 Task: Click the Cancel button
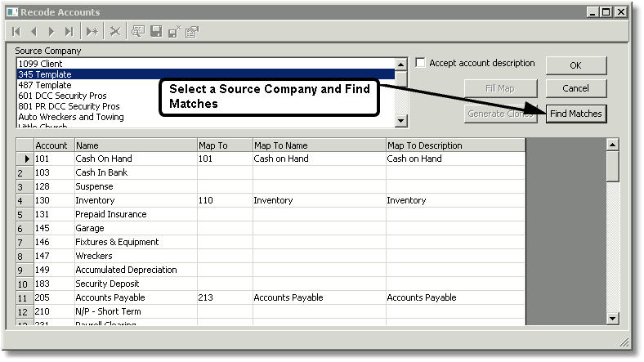(576, 88)
